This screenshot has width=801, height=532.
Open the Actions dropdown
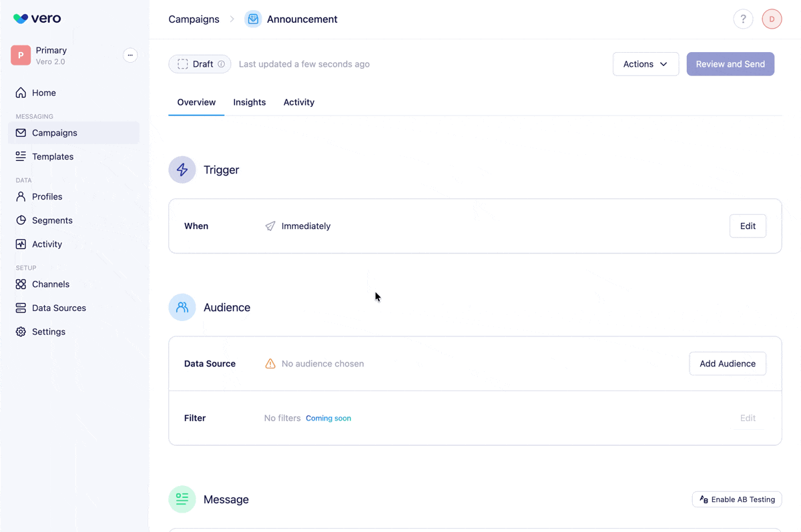645,63
